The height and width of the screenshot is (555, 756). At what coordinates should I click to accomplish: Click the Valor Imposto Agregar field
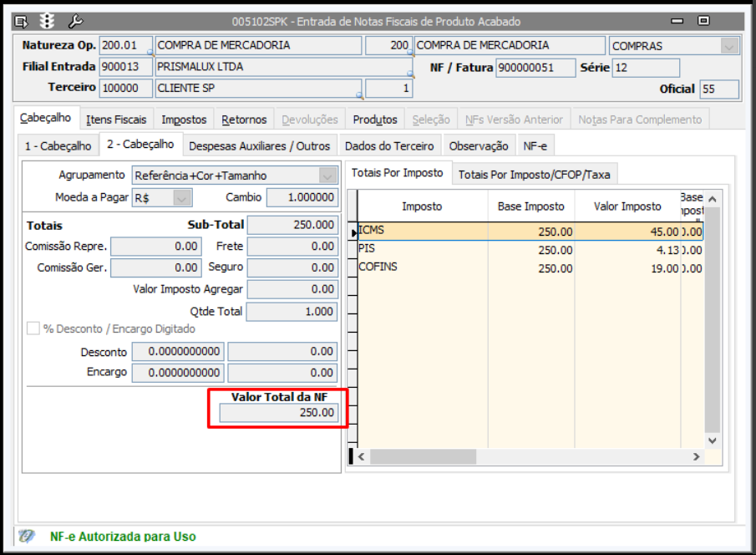(x=292, y=289)
